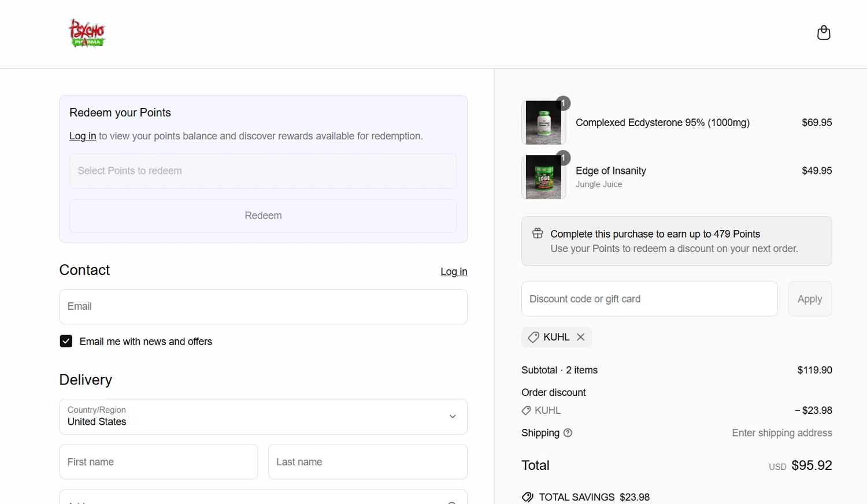Click the Psycho Pharma logo
The width and height of the screenshot is (867, 504).
point(87,33)
